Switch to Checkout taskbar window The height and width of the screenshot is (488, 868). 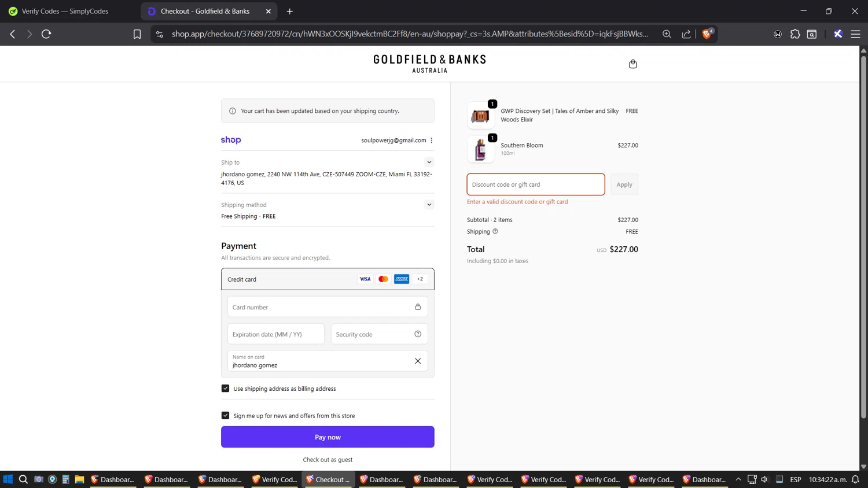click(328, 479)
